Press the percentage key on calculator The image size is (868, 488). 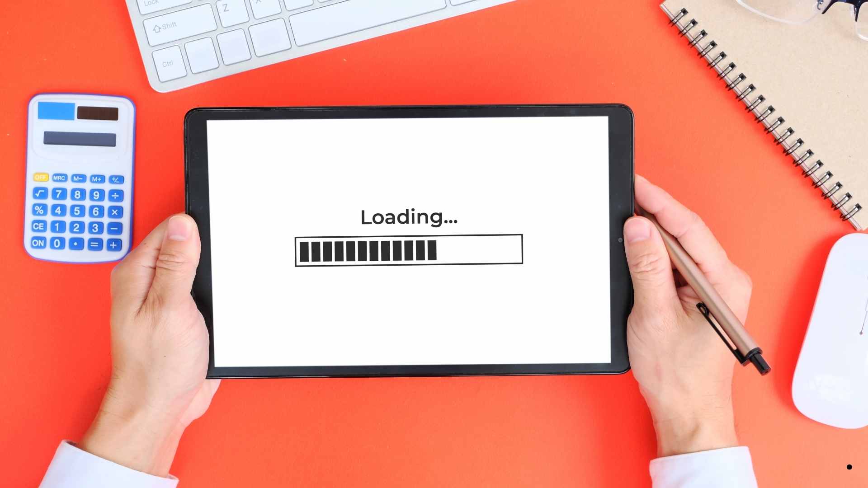click(38, 211)
